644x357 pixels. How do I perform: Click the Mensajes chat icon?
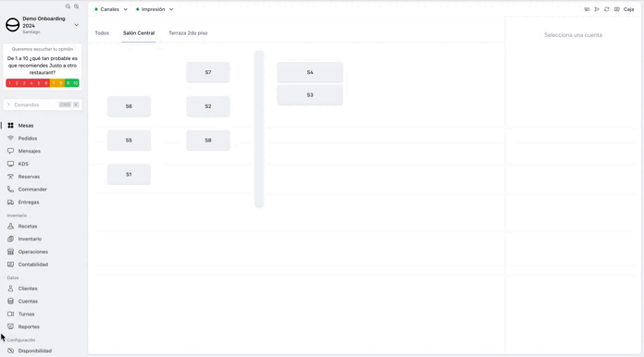click(11, 151)
